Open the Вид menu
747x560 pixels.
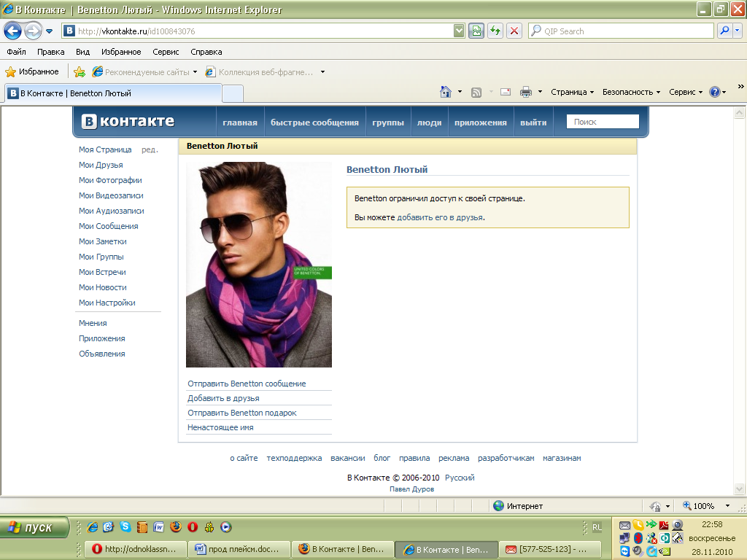click(x=82, y=52)
